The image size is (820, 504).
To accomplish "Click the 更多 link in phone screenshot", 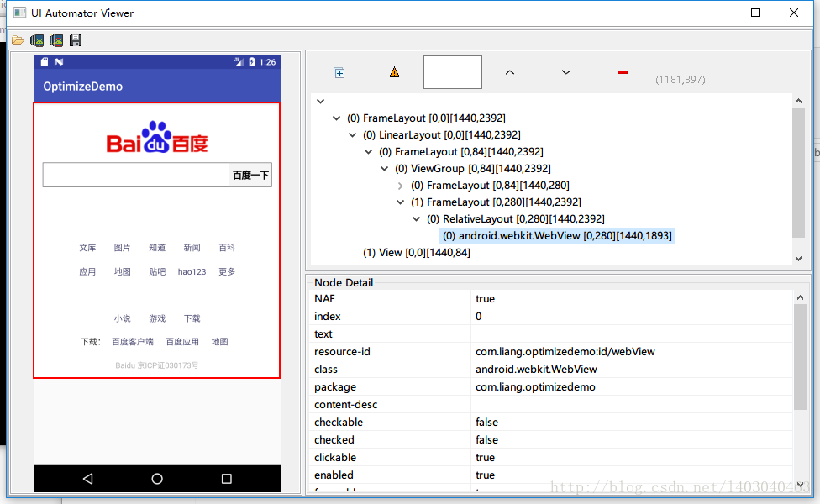I will coord(227,272).
